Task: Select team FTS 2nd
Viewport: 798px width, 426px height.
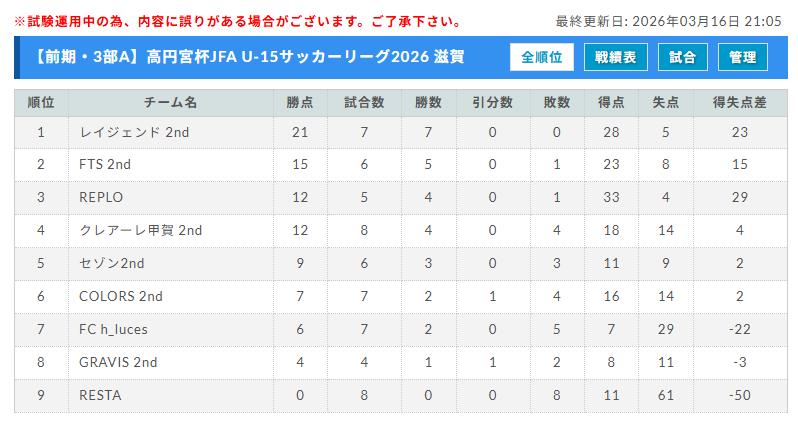Action: [105, 164]
